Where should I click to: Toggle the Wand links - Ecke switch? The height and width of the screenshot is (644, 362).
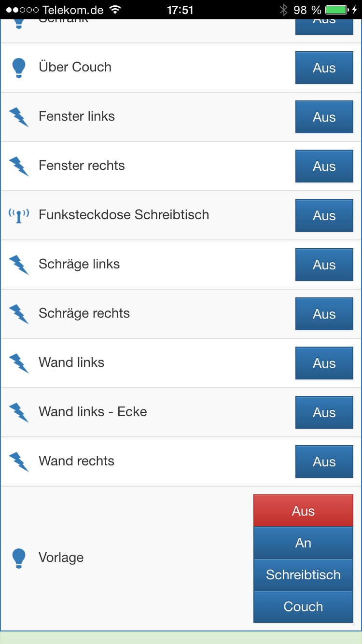324,413
